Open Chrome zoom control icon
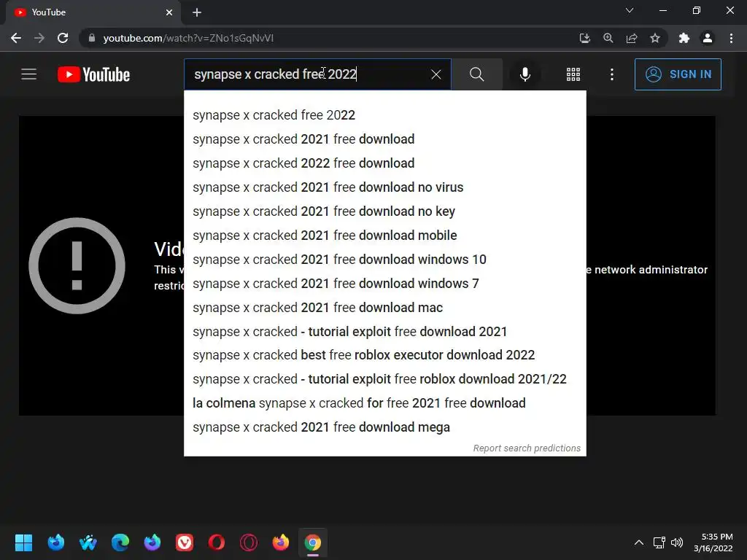 tap(608, 38)
